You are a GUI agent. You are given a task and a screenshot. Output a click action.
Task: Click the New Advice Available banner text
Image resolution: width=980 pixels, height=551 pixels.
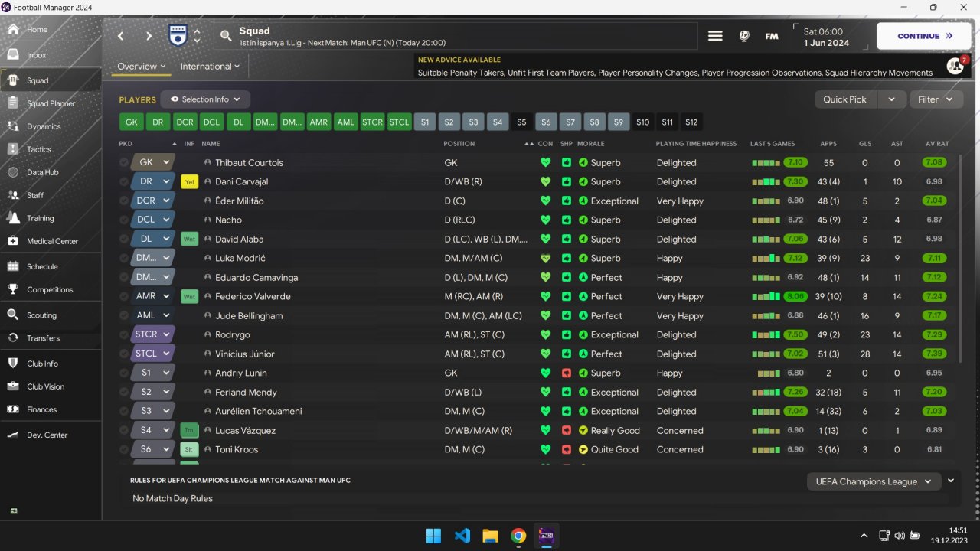pyautogui.click(x=459, y=60)
